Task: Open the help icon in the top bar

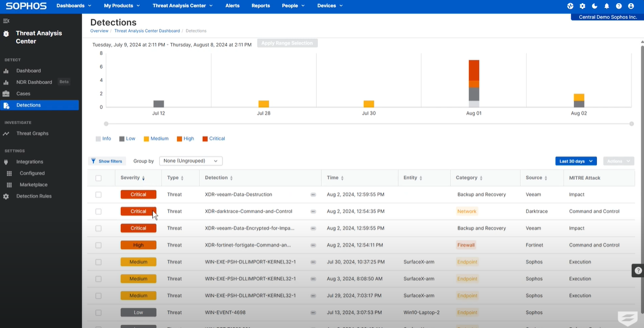Action: click(619, 6)
